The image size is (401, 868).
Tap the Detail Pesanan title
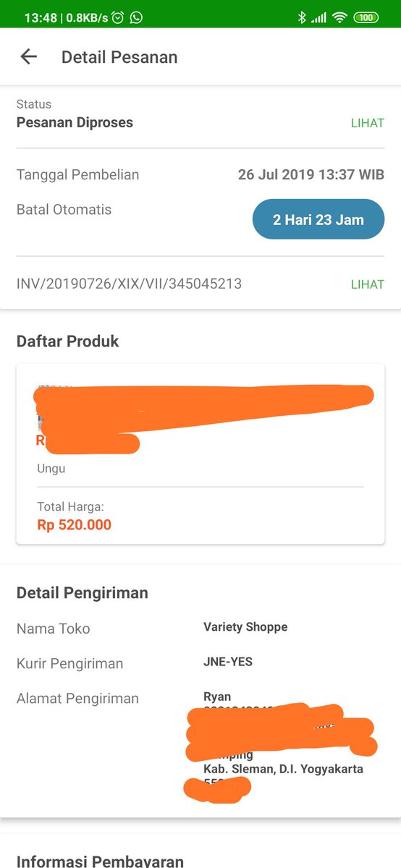119,57
